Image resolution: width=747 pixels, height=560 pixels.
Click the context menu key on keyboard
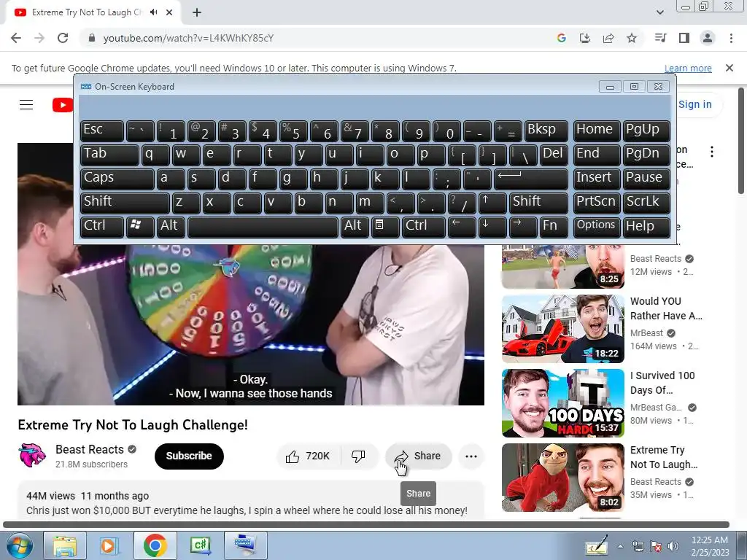click(385, 227)
